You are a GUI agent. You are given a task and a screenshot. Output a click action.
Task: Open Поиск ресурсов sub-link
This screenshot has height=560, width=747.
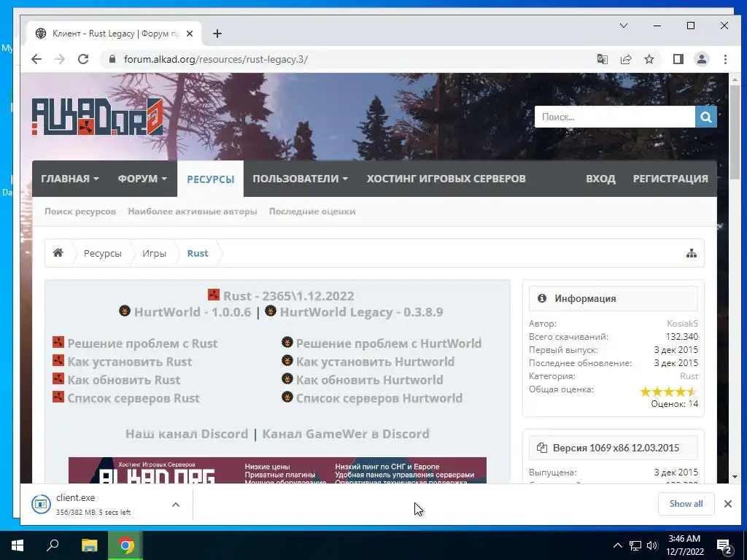pos(80,211)
